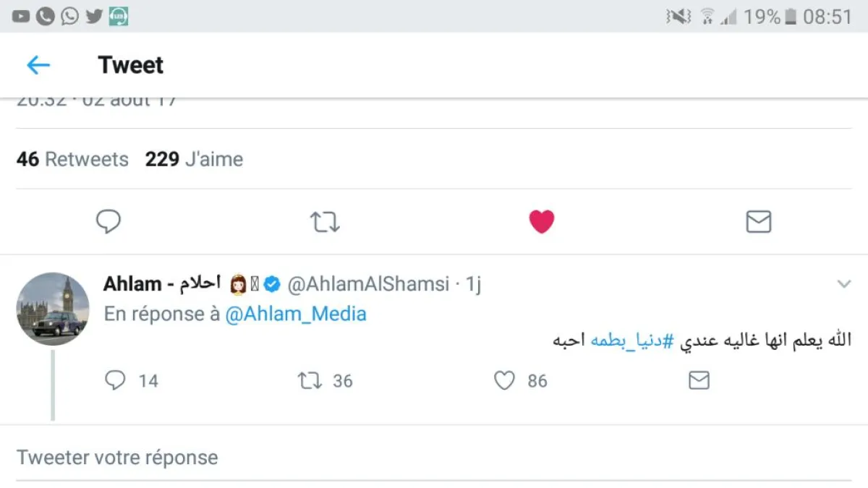868x488 pixels.
Task: Tap the back arrow in the header
Action: click(x=38, y=66)
